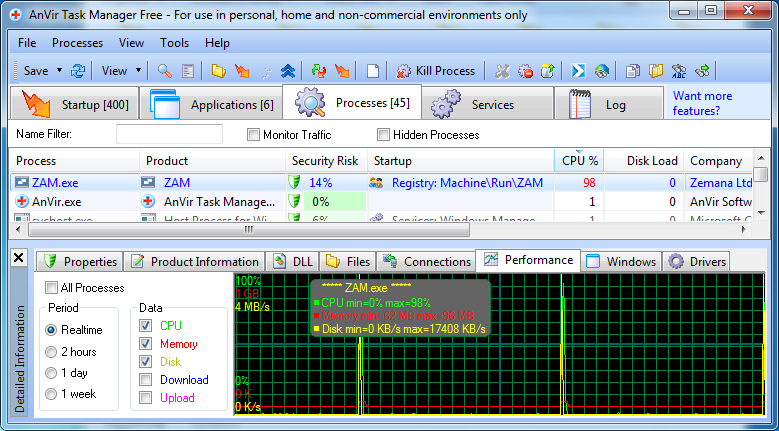The height and width of the screenshot is (431, 779).
Task: Click the blue square arrow icon
Action: pyautogui.click(x=578, y=71)
